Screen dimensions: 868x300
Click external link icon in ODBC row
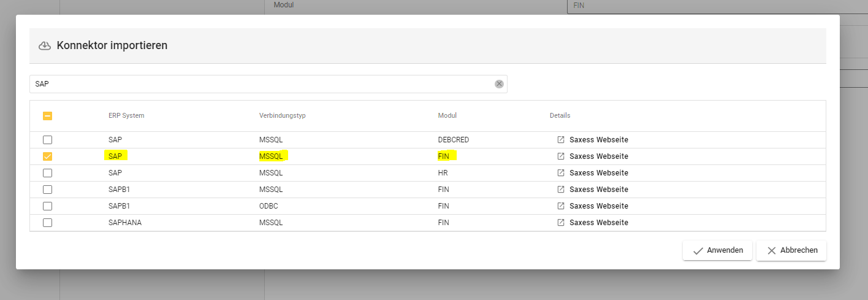(x=560, y=206)
